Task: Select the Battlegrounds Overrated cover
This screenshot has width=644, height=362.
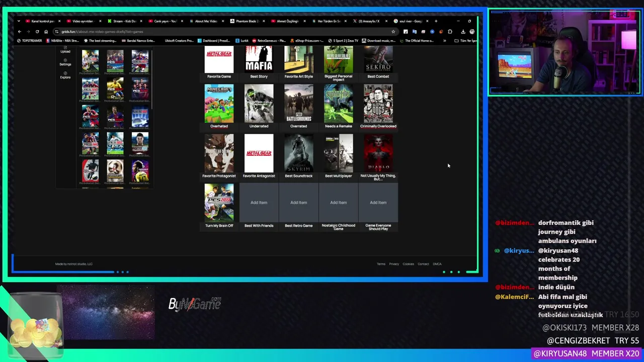Action: coord(298,104)
